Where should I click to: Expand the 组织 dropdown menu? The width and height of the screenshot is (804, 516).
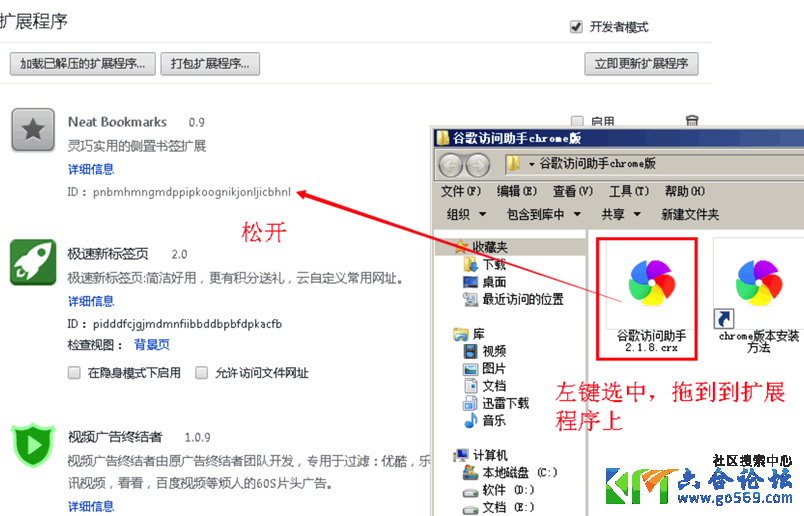(x=466, y=214)
